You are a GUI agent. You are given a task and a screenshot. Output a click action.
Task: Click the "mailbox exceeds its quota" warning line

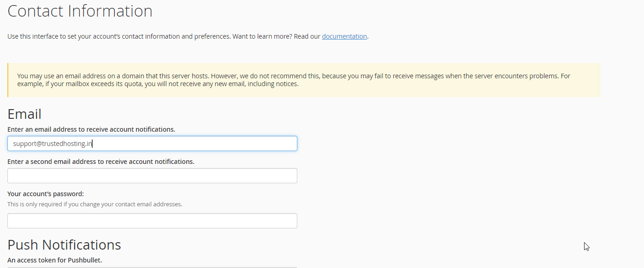pos(158,84)
